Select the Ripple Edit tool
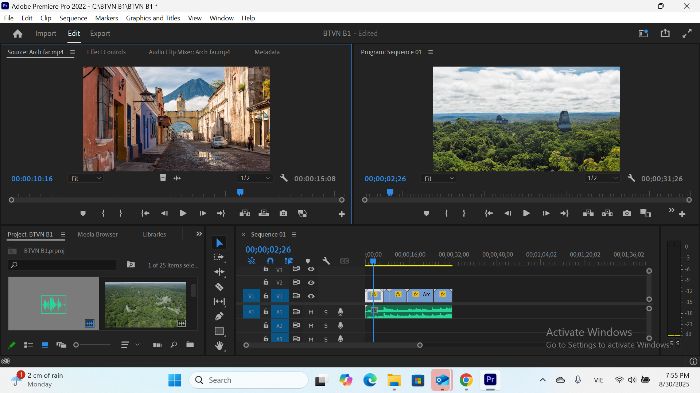 pos(219,272)
